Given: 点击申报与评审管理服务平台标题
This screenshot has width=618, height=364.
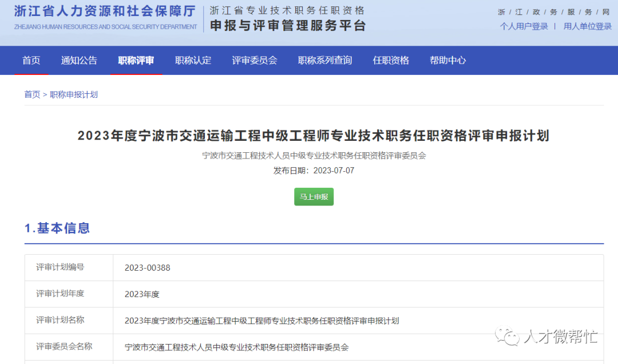Looking at the screenshot, I should point(287,25).
